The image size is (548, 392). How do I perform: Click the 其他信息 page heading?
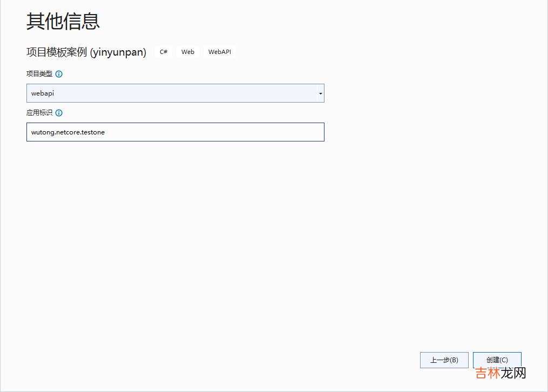coord(63,22)
